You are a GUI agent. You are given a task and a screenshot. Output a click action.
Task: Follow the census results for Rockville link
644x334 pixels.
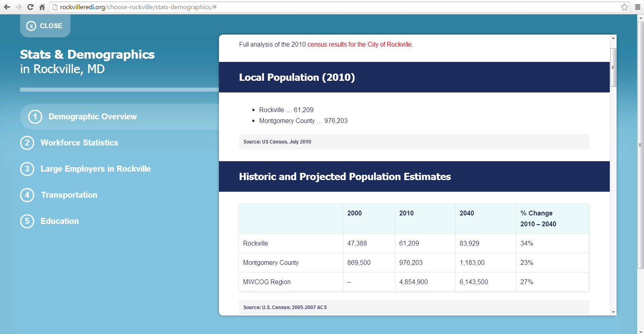click(360, 44)
